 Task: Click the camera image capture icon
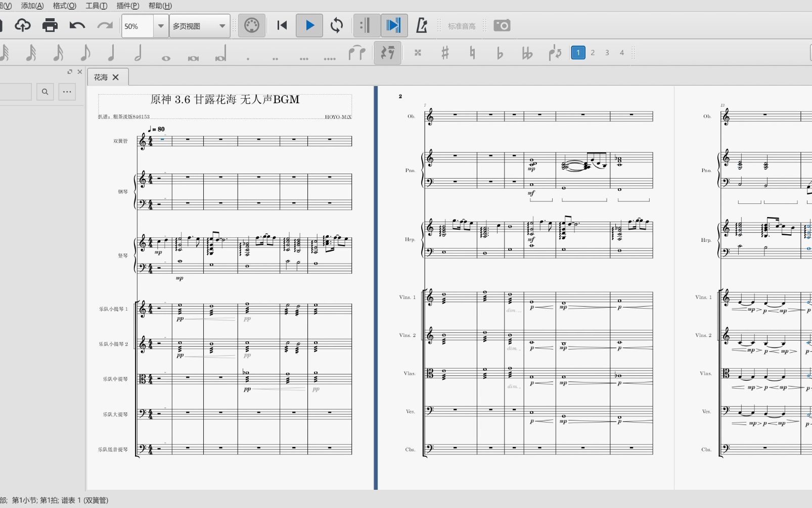point(502,25)
